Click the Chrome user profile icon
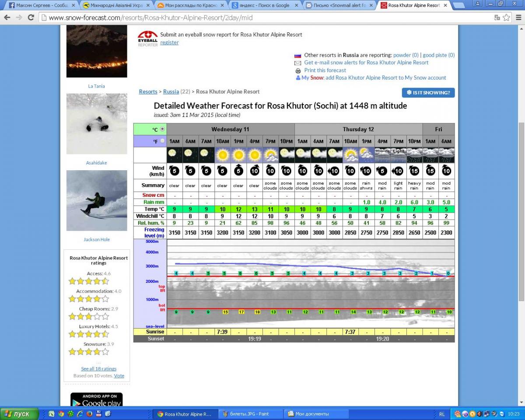Image resolution: width=525 pixels, height=420 pixels. click(478, 3)
